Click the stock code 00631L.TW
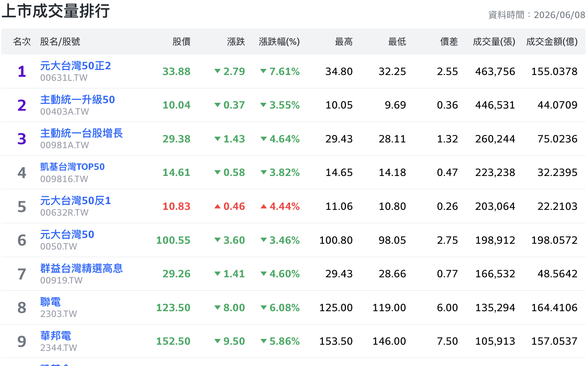The width and height of the screenshot is (588, 366). (x=64, y=78)
